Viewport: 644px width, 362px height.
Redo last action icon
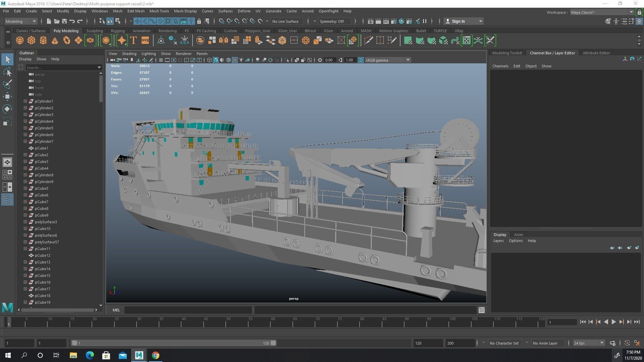80,21
